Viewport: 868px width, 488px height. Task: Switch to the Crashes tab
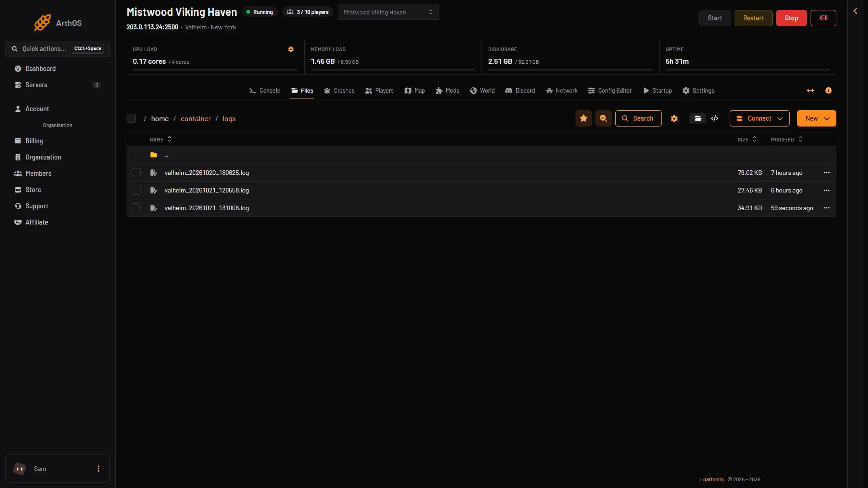(x=339, y=90)
